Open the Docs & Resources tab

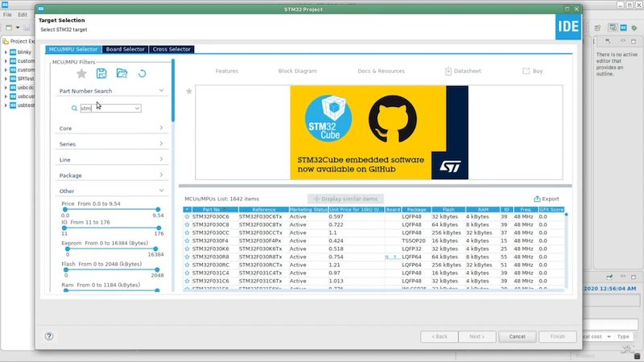[x=381, y=71]
